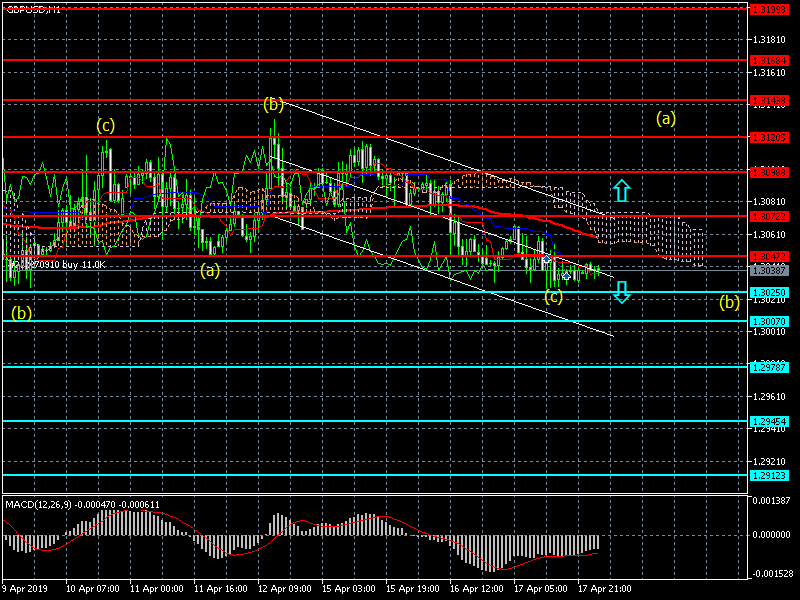The width and height of the screenshot is (800, 600).
Task: Select the (b) wave label at channel's upper start
Action: click(x=273, y=105)
